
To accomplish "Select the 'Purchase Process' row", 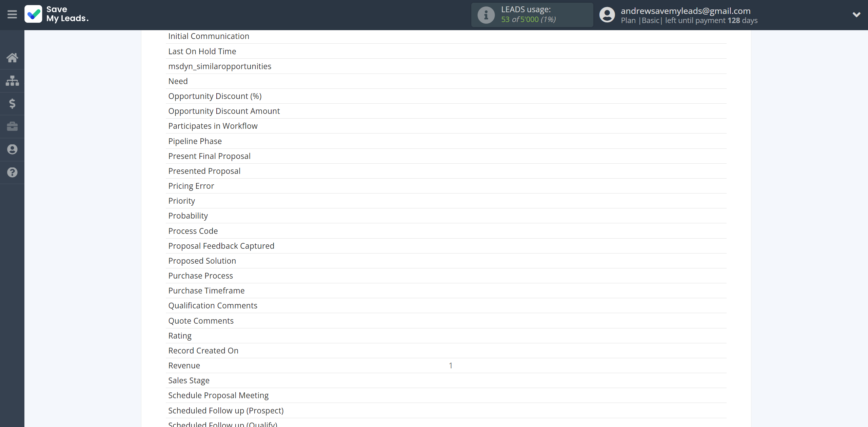I will [x=446, y=276].
